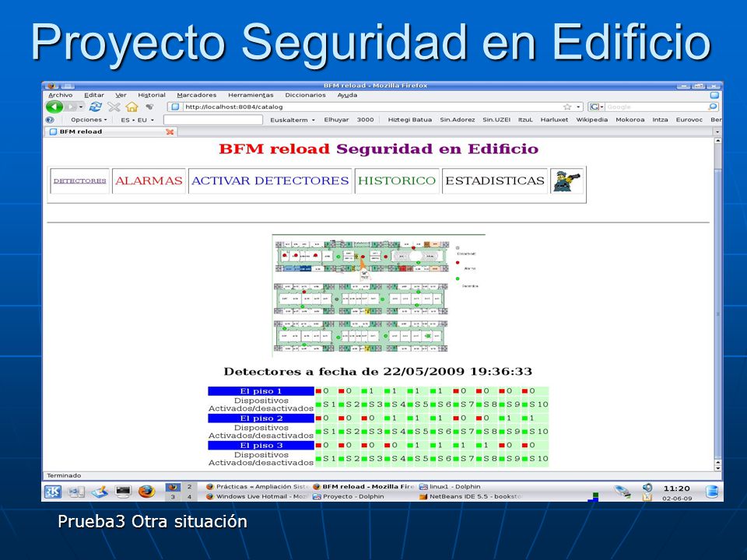The height and width of the screenshot is (560, 747).
Task: Stop loading with the X icon
Action: (x=114, y=107)
